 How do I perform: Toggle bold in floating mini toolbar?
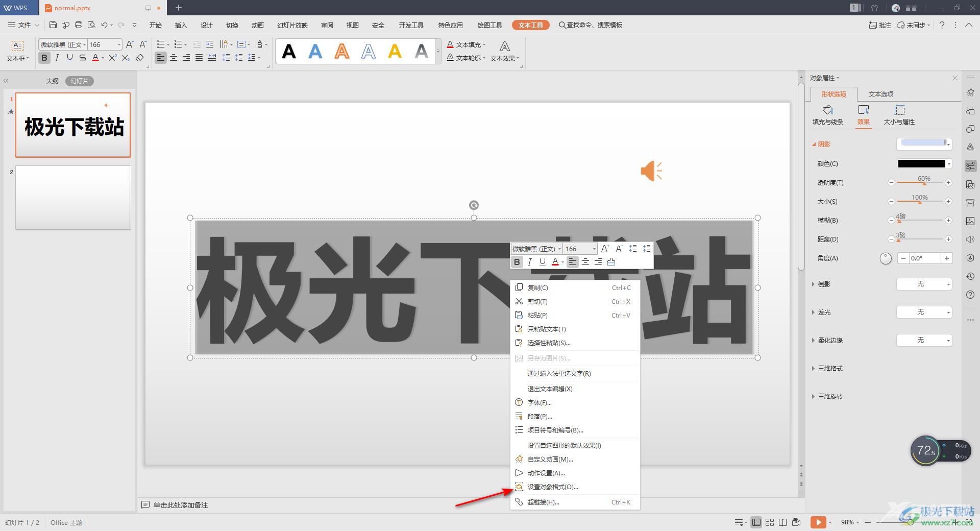pos(517,262)
